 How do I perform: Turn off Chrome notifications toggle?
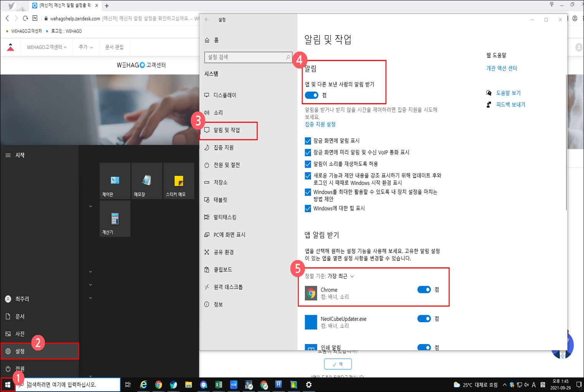tap(424, 290)
